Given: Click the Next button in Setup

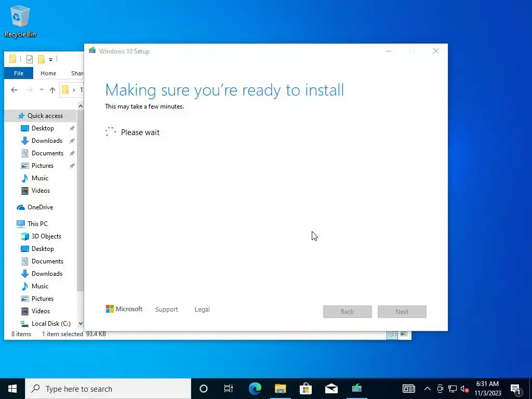Looking at the screenshot, I should tap(402, 312).
